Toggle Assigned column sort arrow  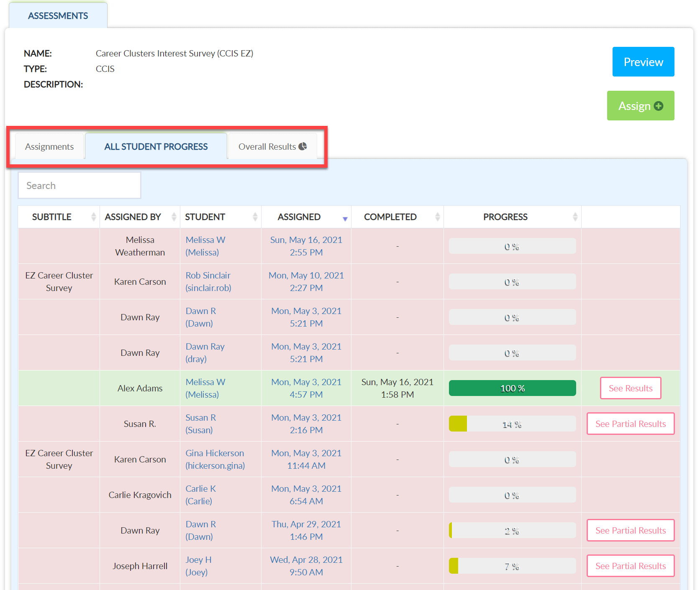point(345,219)
